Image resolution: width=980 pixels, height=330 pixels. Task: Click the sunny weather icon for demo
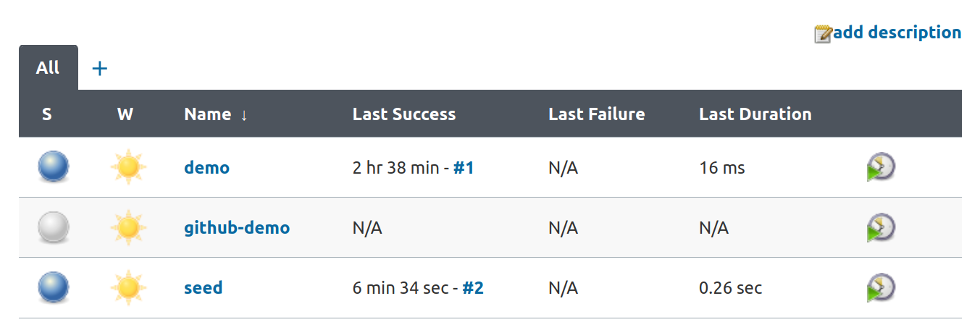(x=128, y=167)
